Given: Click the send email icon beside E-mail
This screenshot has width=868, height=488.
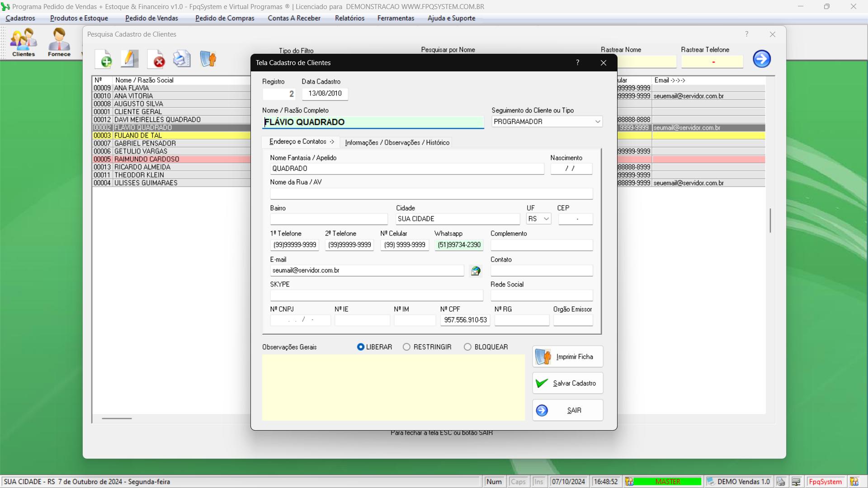Looking at the screenshot, I should [x=476, y=271].
